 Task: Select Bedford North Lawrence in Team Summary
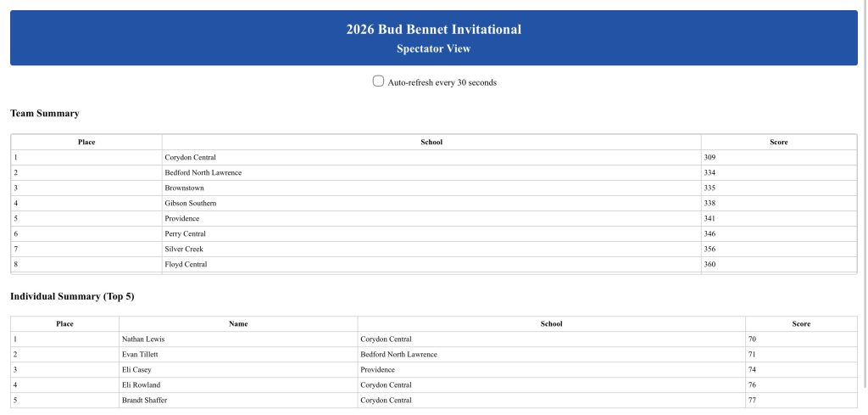tap(203, 173)
